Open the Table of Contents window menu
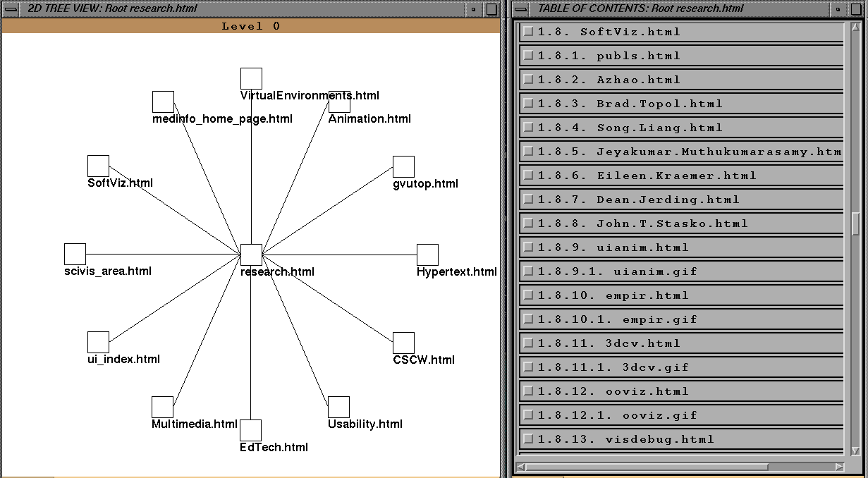 coord(522,9)
